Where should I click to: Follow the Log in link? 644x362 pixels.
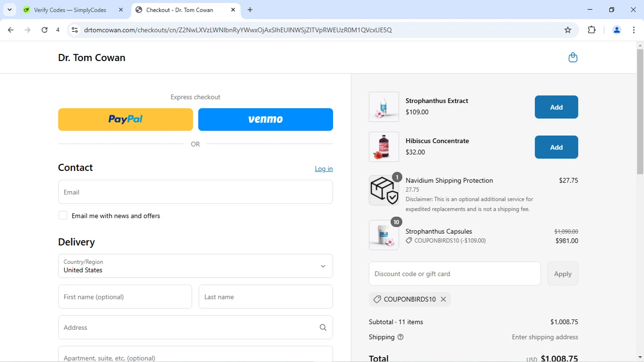324,169
